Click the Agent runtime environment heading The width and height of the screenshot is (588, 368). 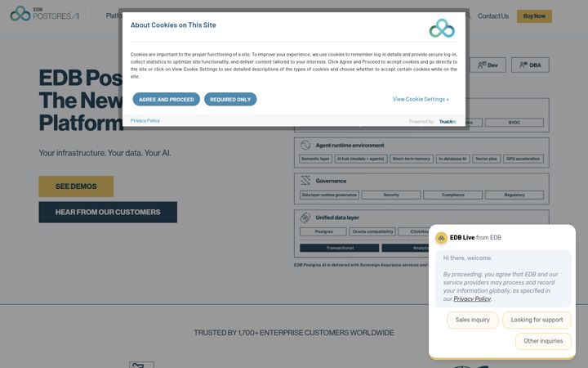click(x=350, y=145)
